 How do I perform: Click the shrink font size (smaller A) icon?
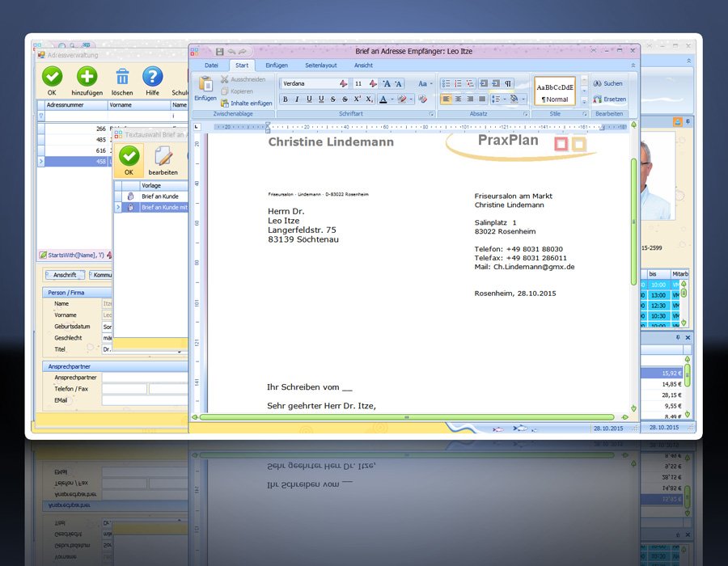[398, 83]
